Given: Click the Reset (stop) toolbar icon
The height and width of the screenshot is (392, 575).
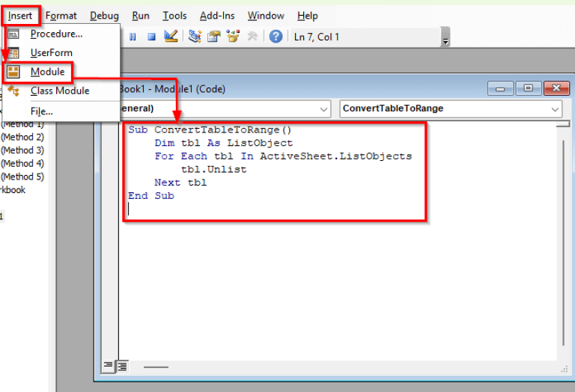Looking at the screenshot, I should (x=151, y=37).
